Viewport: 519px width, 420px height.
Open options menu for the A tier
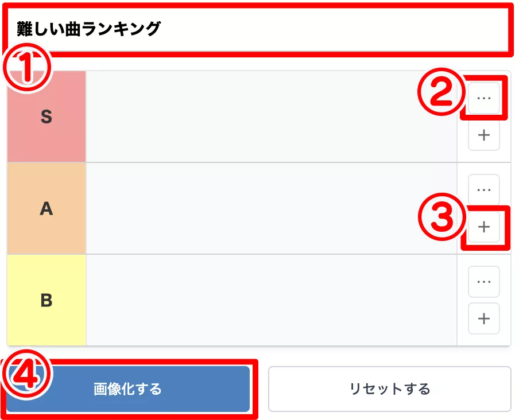pyautogui.click(x=483, y=189)
